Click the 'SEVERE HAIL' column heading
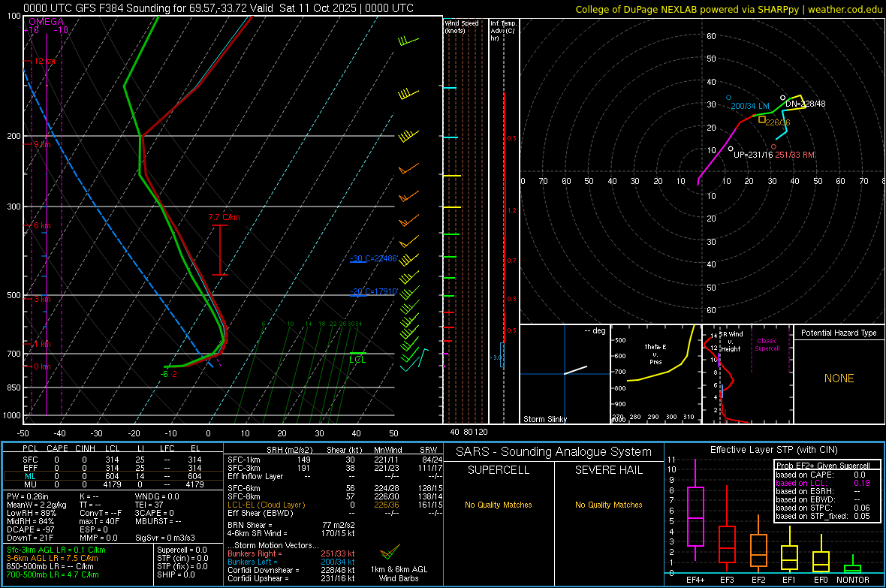Viewport: 886px width, 588px height. click(x=608, y=470)
